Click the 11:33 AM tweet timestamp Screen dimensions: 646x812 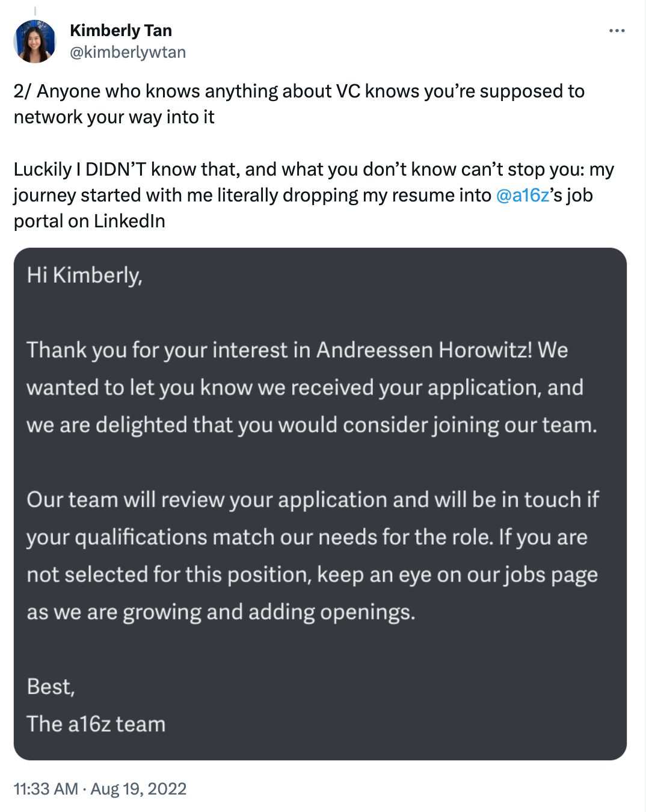click(x=46, y=789)
